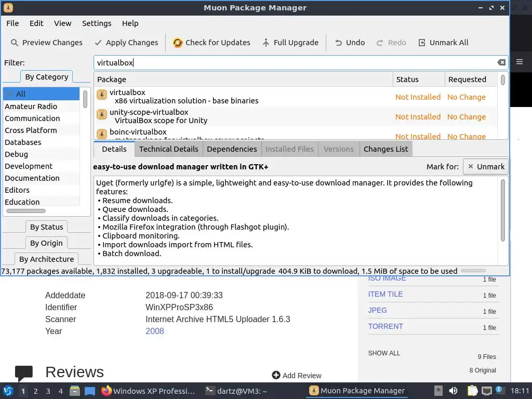Select the Editors category
The image size is (532, 399).
pyautogui.click(x=41, y=190)
